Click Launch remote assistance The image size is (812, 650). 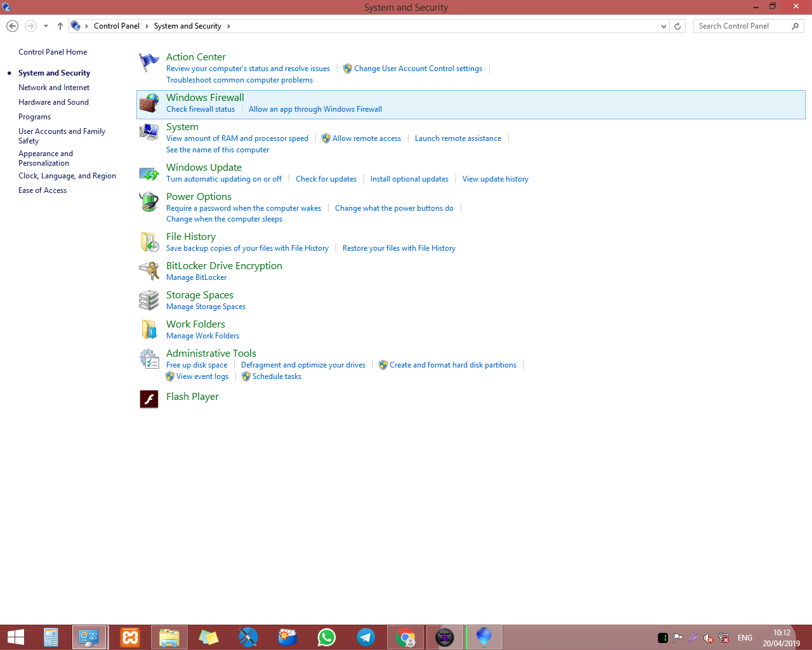458,138
